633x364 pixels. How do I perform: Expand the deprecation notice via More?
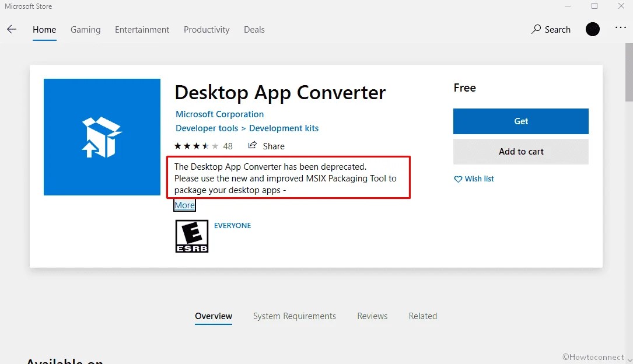pos(184,205)
